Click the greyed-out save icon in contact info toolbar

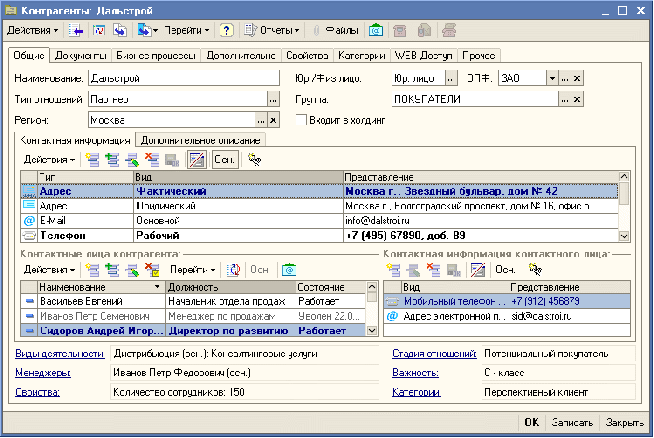[172, 160]
